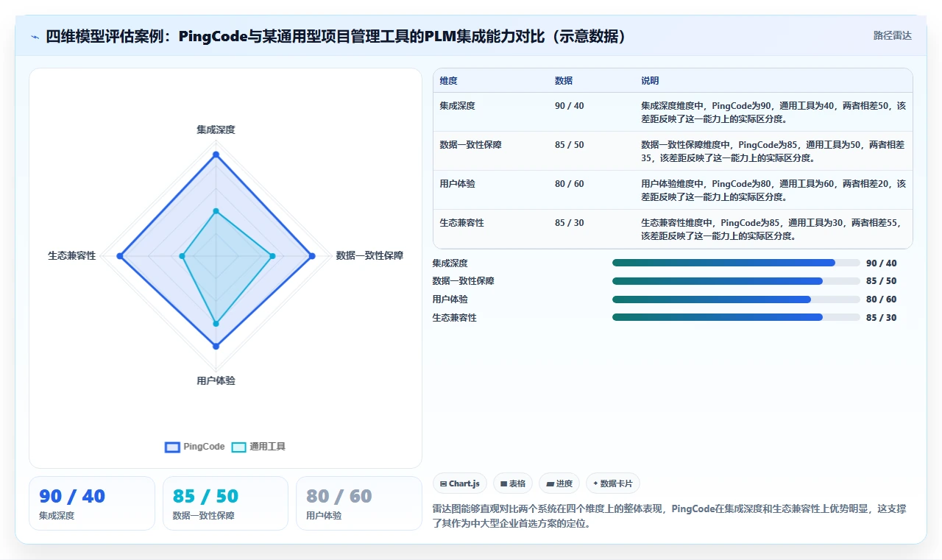Click the lightning icon beside the title

pyautogui.click(x=35, y=37)
